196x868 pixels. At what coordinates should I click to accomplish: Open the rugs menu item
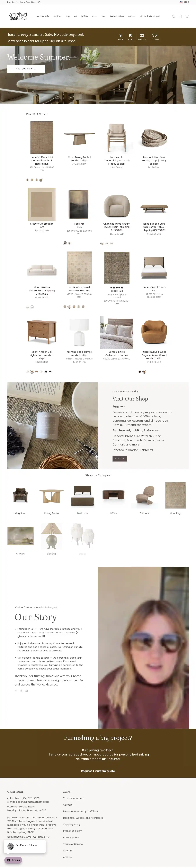point(68,16)
